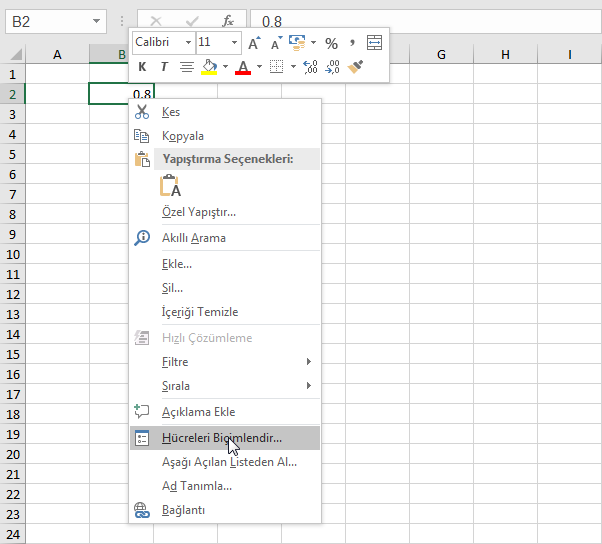Apply accounting number format icon
Screen dimensions: 602x544
pyautogui.click(x=297, y=43)
